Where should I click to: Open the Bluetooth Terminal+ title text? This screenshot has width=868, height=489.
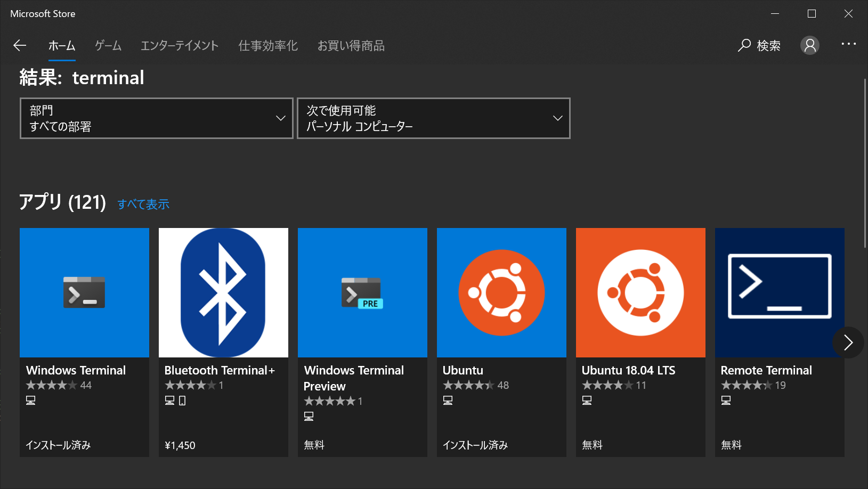point(220,370)
